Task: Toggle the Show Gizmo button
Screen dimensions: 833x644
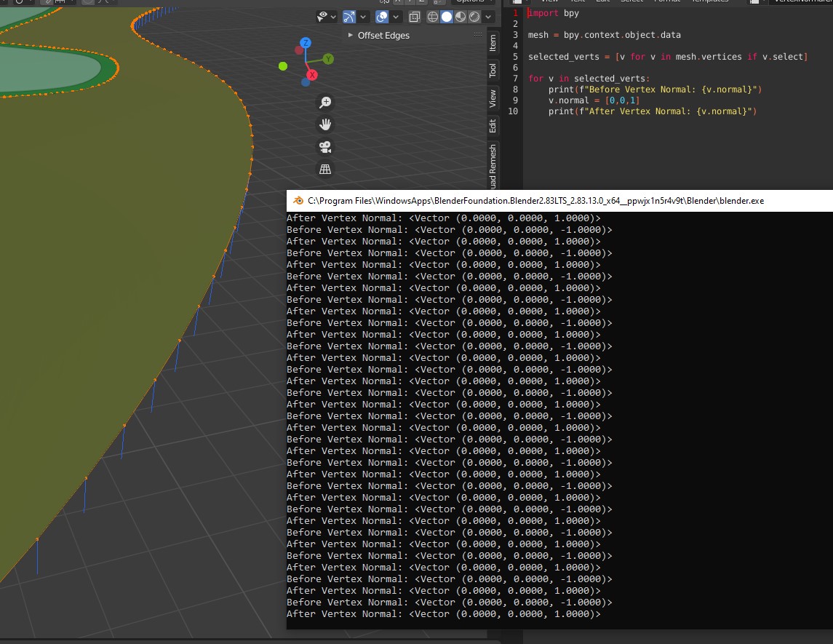Action: (349, 17)
